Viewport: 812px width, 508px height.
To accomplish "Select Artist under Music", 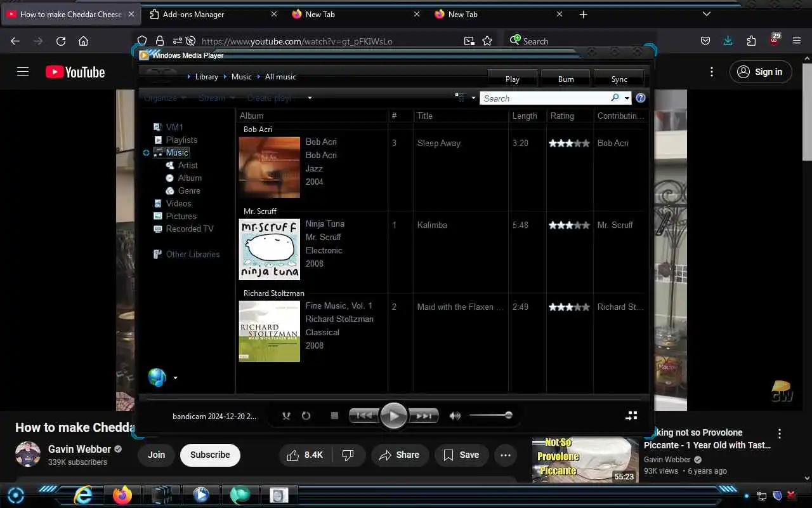I will click(x=188, y=165).
